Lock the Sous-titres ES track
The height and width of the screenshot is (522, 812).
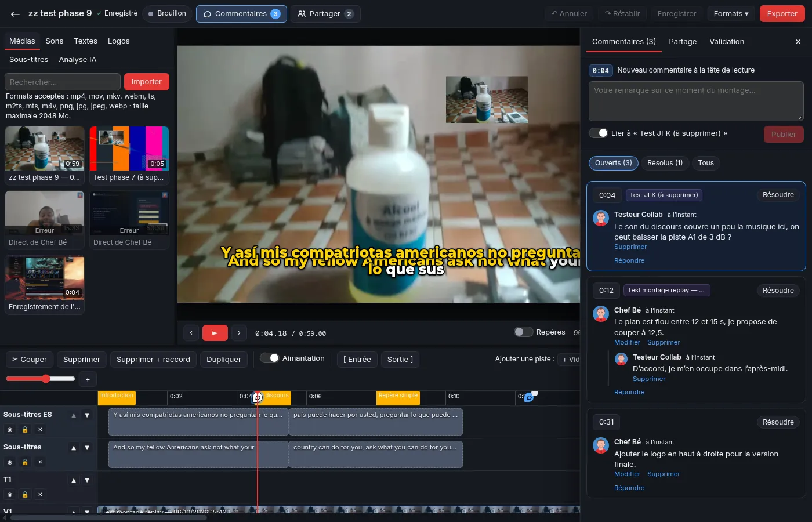coord(25,430)
